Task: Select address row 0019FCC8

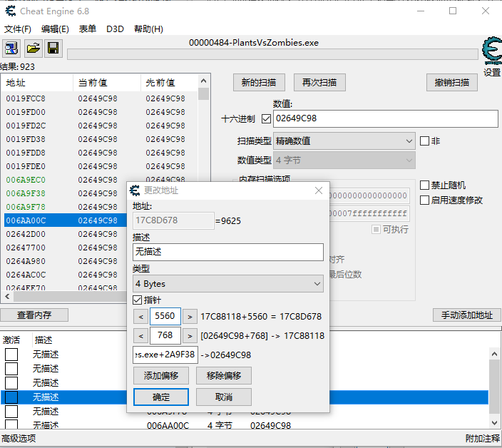Action: point(101,98)
